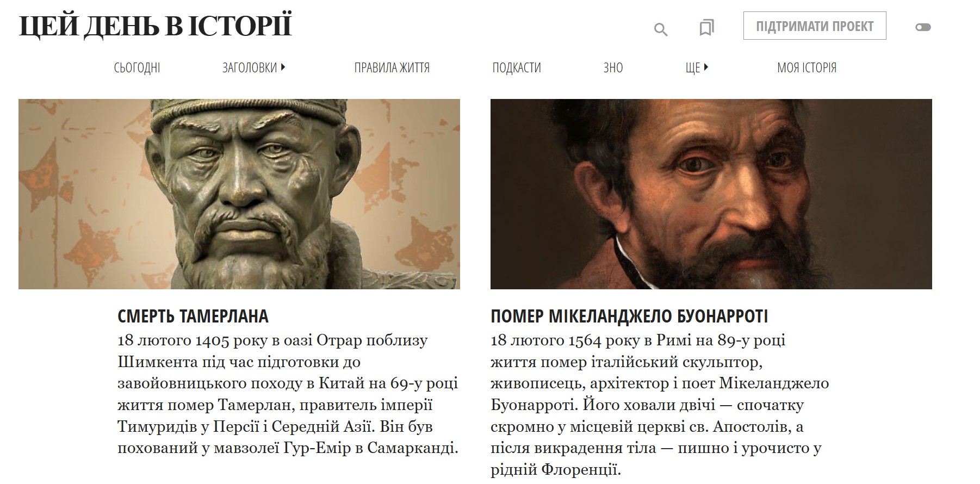Click the Michelangelo article summary text
The width and height of the screenshot is (980, 484).
[660, 405]
